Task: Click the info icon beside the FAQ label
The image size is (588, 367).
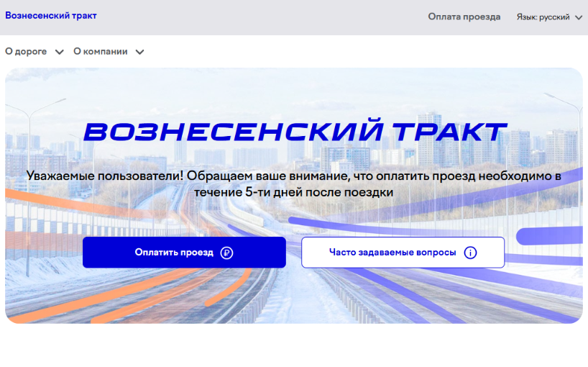Action: 470,253
